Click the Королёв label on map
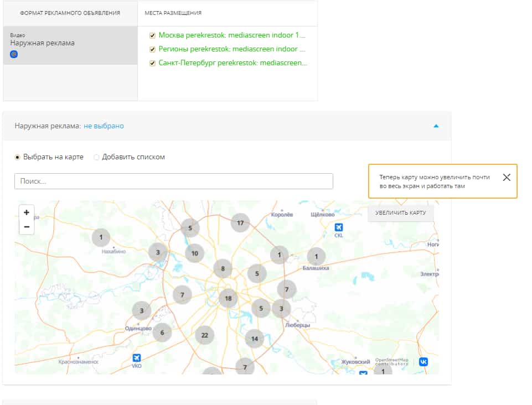 coord(282,215)
